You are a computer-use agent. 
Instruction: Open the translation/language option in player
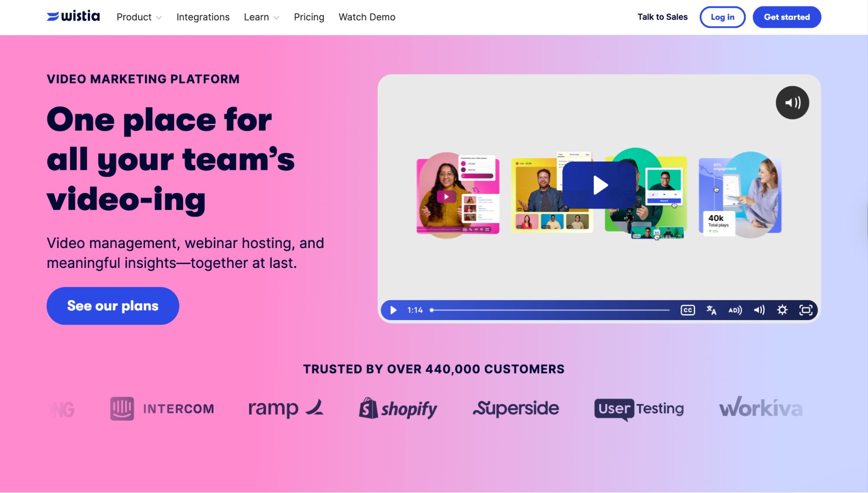pos(712,310)
